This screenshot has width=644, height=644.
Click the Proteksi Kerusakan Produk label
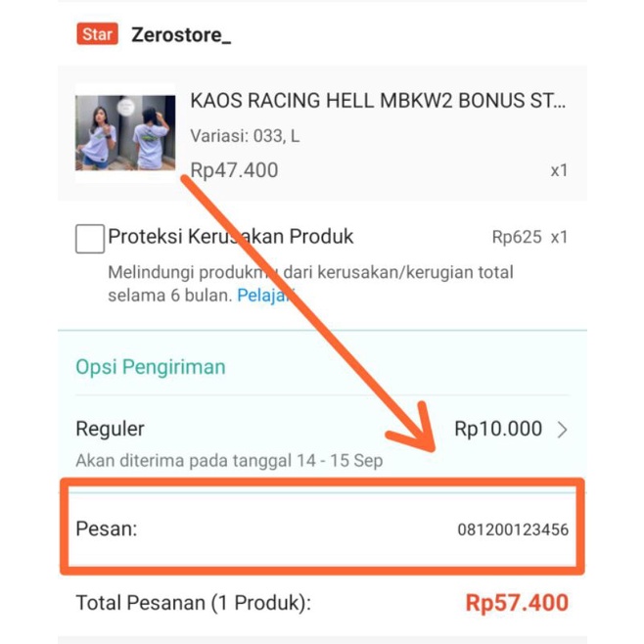pyautogui.click(x=230, y=237)
